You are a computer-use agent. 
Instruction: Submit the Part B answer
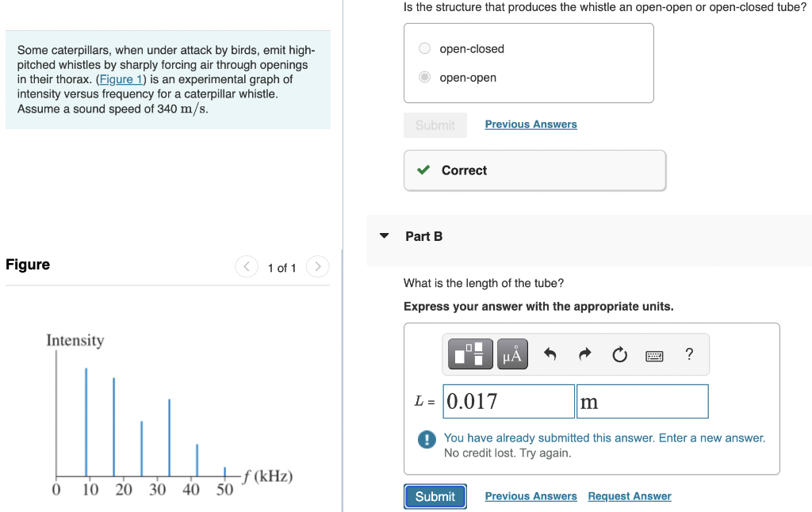click(x=435, y=496)
